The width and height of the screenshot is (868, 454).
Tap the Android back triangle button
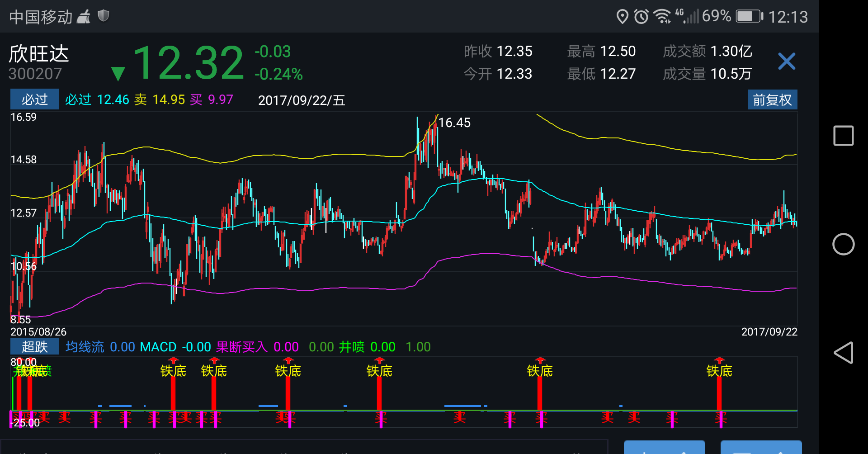pyautogui.click(x=843, y=353)
